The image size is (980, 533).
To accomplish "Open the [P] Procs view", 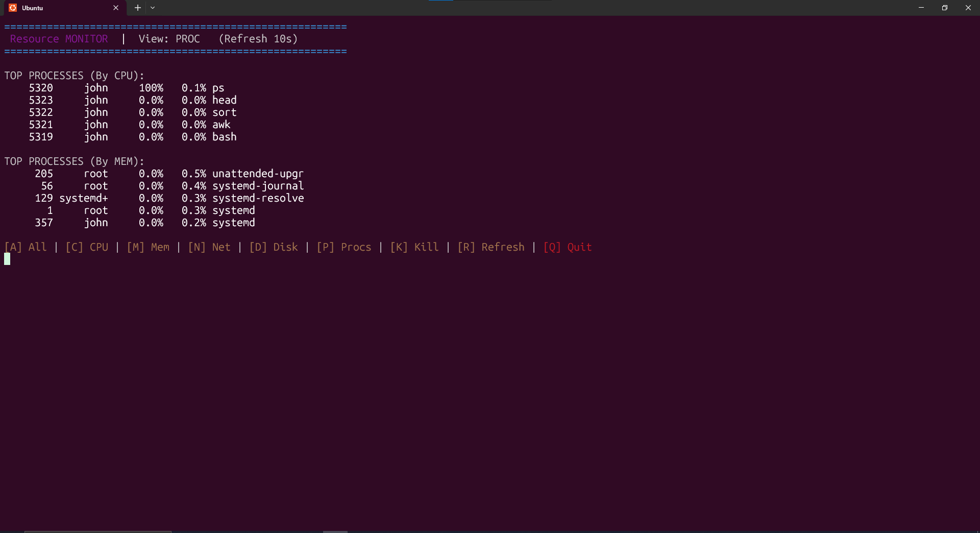I will coord(344,247).
